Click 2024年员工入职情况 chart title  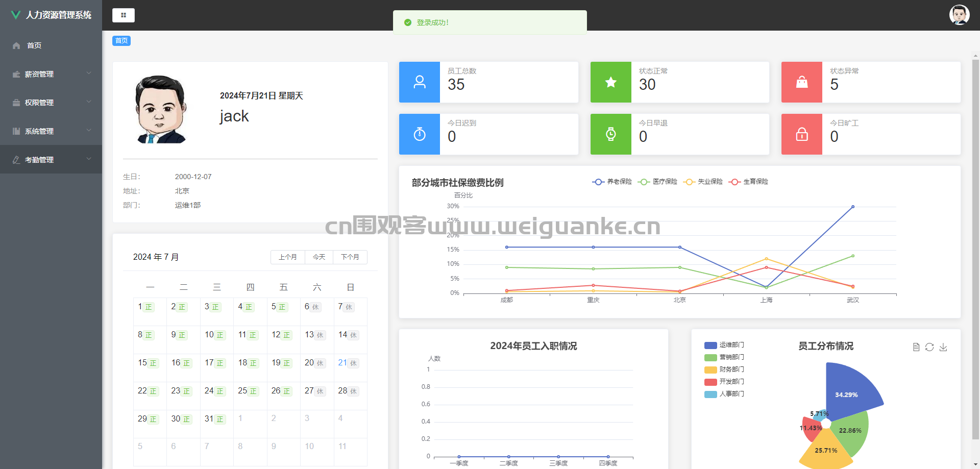534,346
